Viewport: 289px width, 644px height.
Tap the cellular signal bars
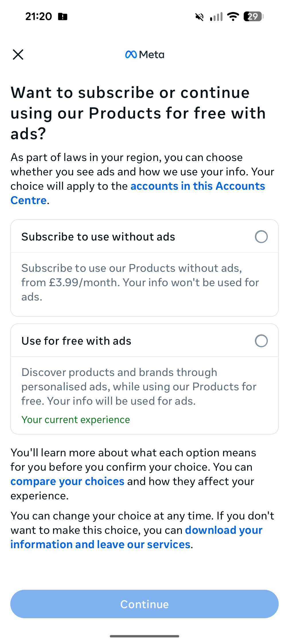tap(216, 17)
